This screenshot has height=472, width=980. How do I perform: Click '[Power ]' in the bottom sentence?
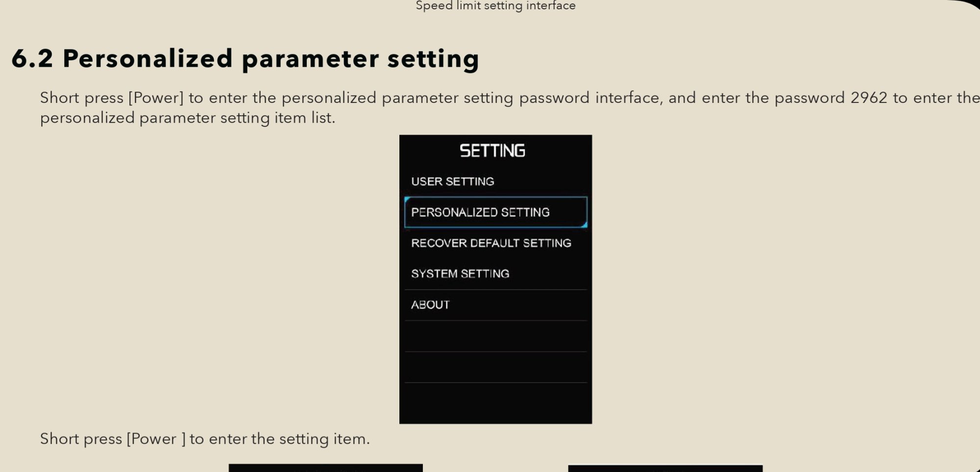156,439
